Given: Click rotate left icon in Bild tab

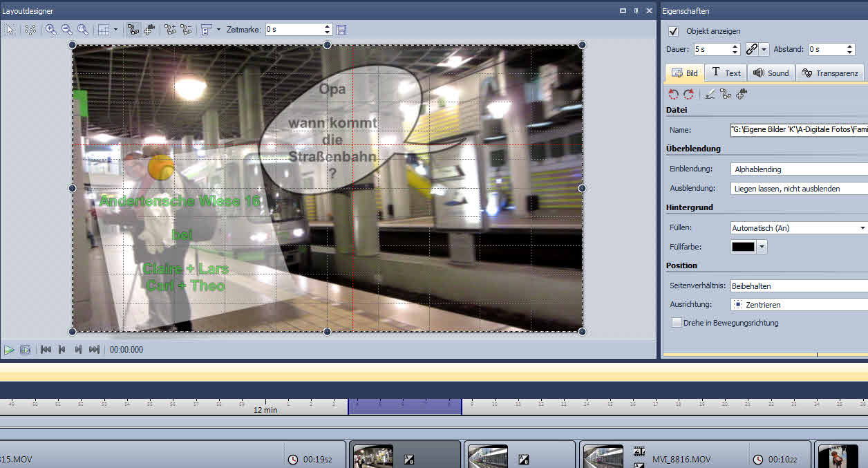Looking at the screenshot, I should point(673,94).
